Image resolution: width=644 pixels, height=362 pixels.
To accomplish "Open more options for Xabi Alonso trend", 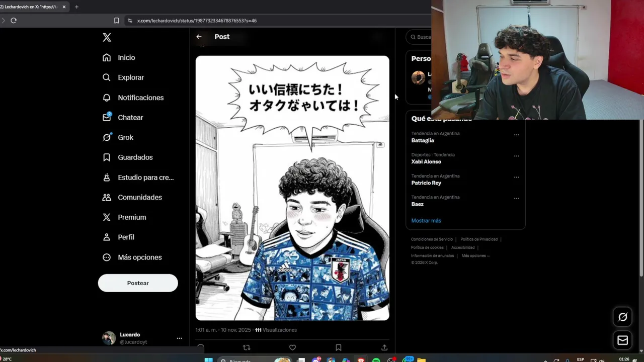I will point(516,156).
